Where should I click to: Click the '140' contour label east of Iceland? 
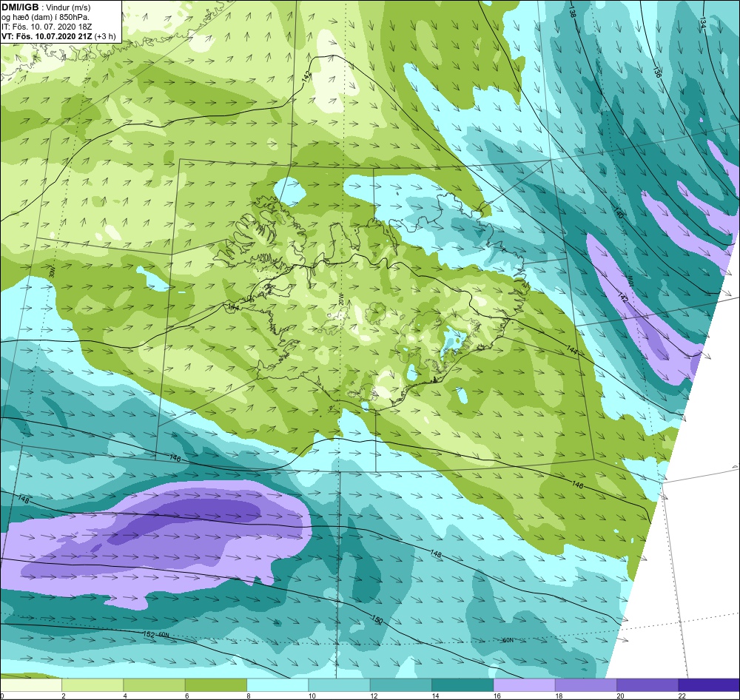click(x=618, y=212)
